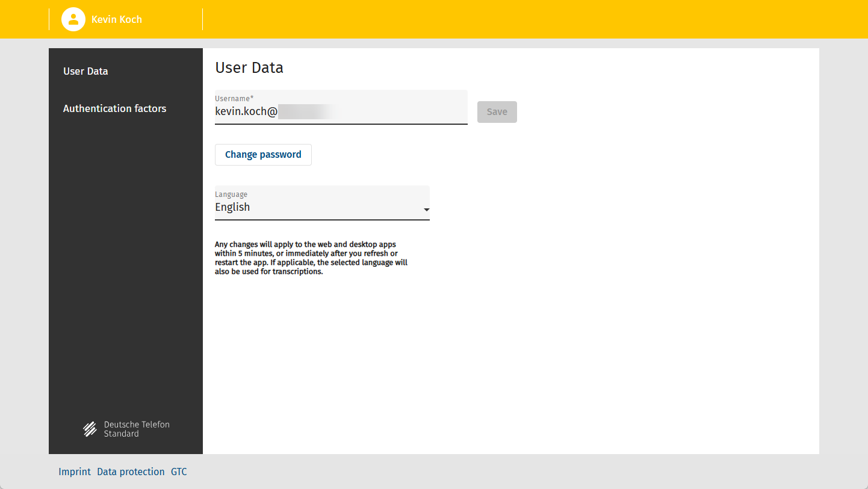Click the Kevin Koch account name
The image size is (868, 489).
coord(117,19)
